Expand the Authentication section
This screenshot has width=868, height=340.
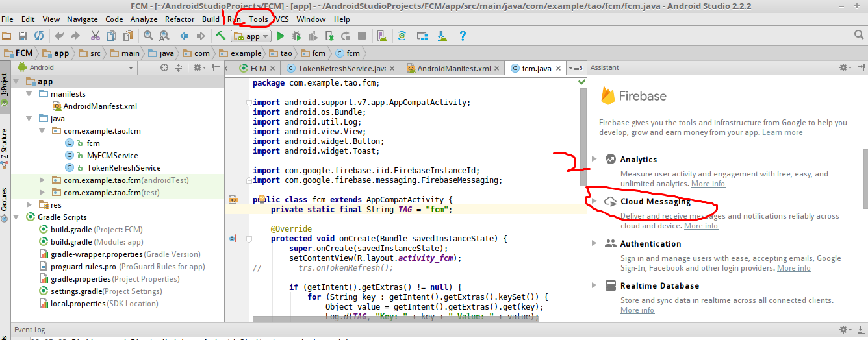click(594, 243)
